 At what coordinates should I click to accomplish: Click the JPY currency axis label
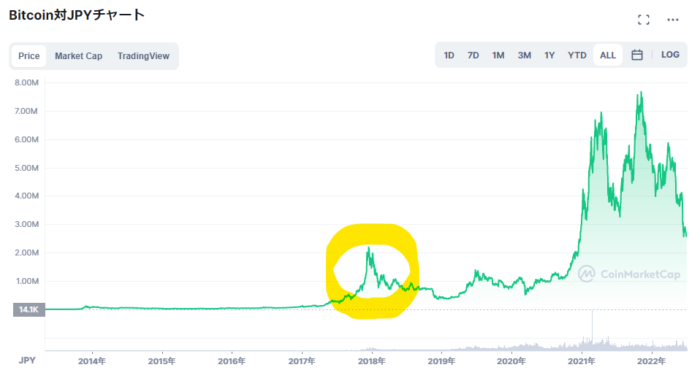pyautogui.click(x=27, y=360)
